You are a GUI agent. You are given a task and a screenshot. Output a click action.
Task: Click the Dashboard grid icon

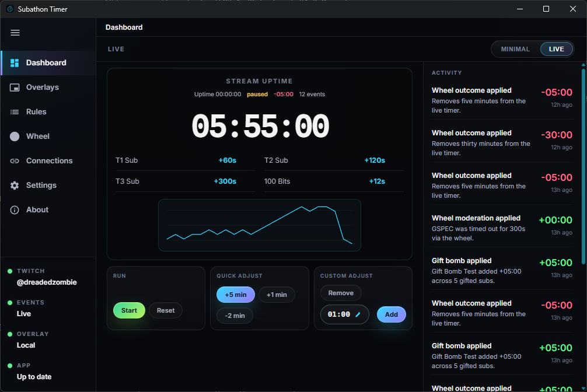tap(15, 63)
